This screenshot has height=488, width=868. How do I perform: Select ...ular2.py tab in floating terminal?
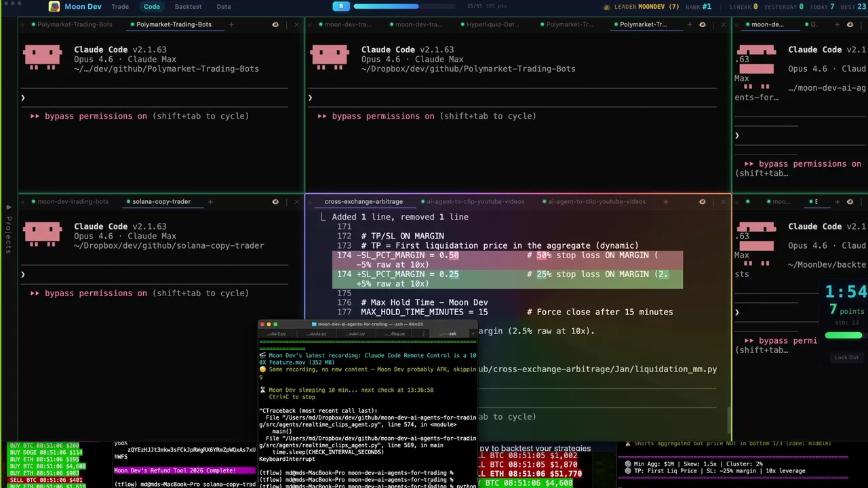point(277,333)
